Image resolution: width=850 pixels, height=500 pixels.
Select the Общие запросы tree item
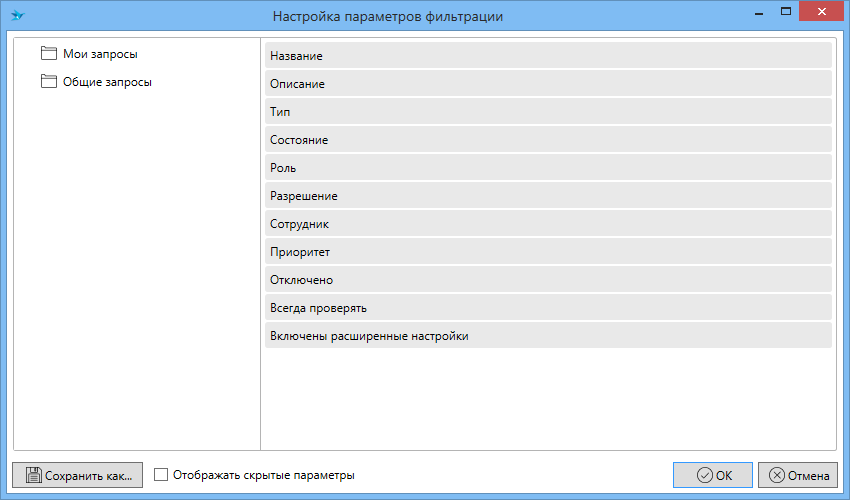tap(107, 83)
